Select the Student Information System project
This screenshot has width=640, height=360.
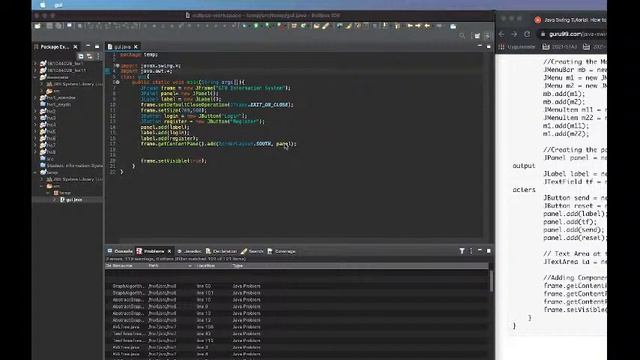pos(72,165)
